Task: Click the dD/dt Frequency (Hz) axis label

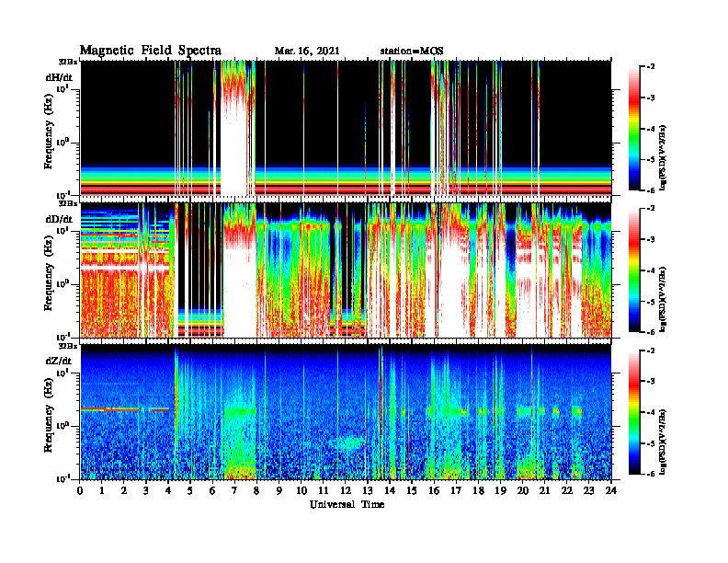Action: pyautogui.click(x=49, y=273)
